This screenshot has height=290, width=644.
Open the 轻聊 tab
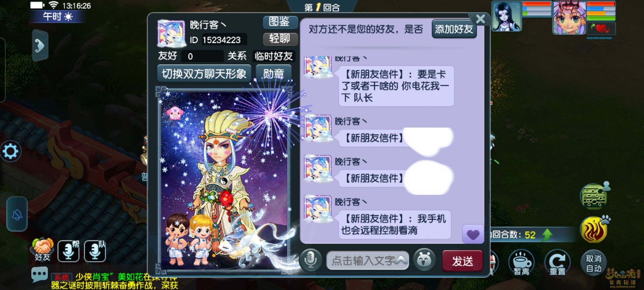pyautogui.click(x=279, y=39)
